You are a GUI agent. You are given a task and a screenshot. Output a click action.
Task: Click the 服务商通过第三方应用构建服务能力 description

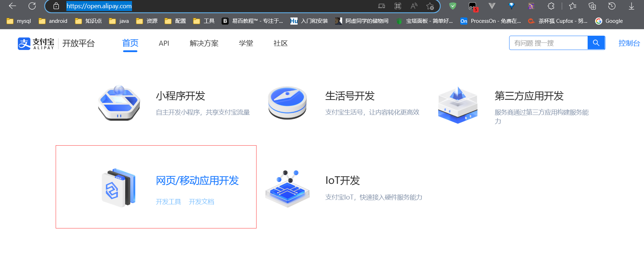(542, 117)
